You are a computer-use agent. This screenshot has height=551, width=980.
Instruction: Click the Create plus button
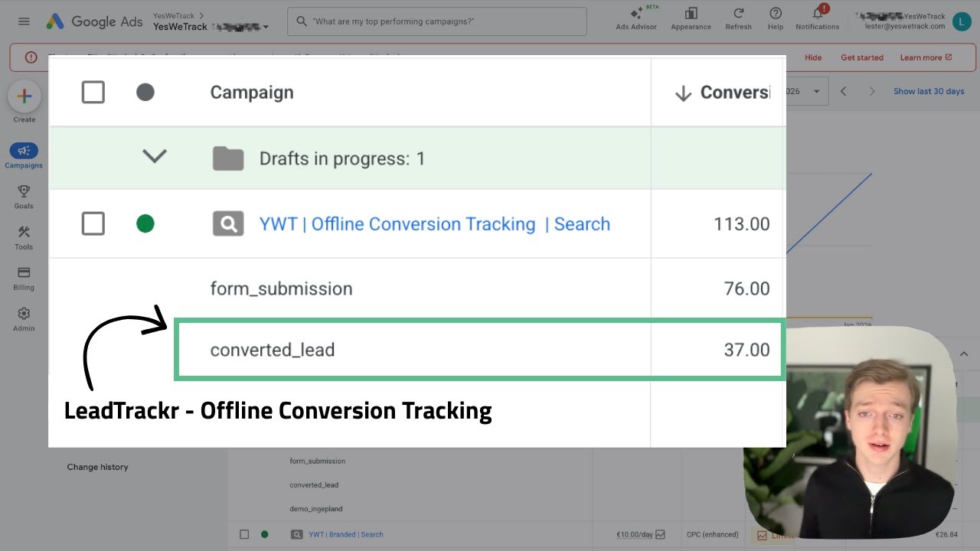click(x=24, y=96)
